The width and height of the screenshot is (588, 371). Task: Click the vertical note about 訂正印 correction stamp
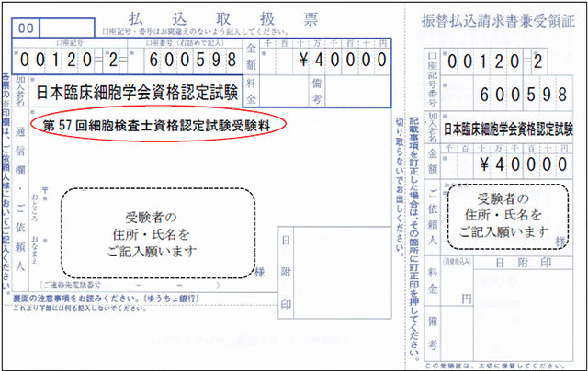point(413,239)
